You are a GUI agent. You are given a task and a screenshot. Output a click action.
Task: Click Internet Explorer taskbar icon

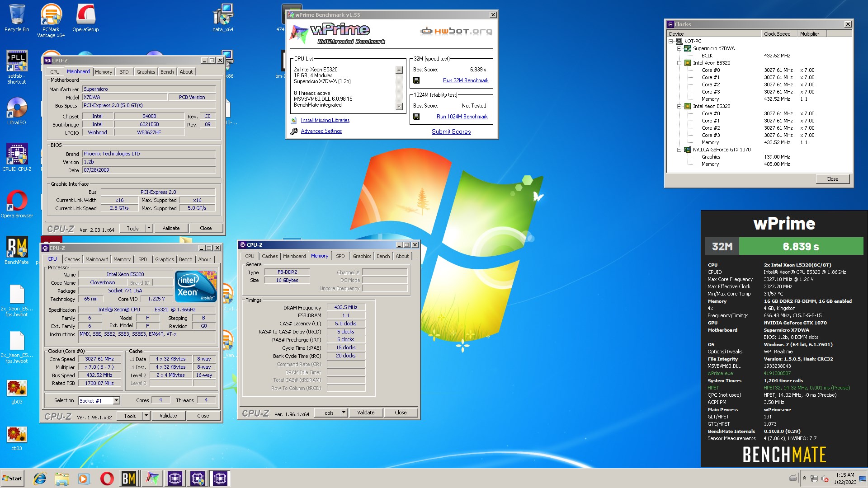[40, 479]
